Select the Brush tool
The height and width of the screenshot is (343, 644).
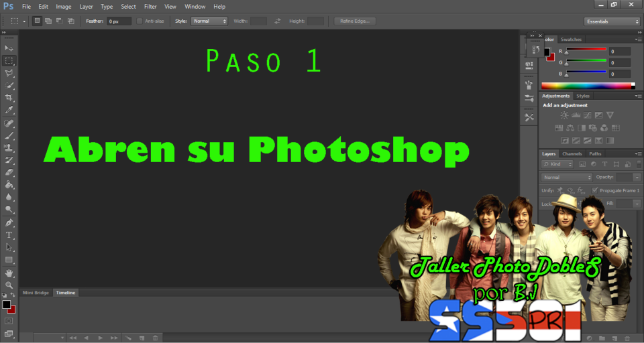coord(9,135)
